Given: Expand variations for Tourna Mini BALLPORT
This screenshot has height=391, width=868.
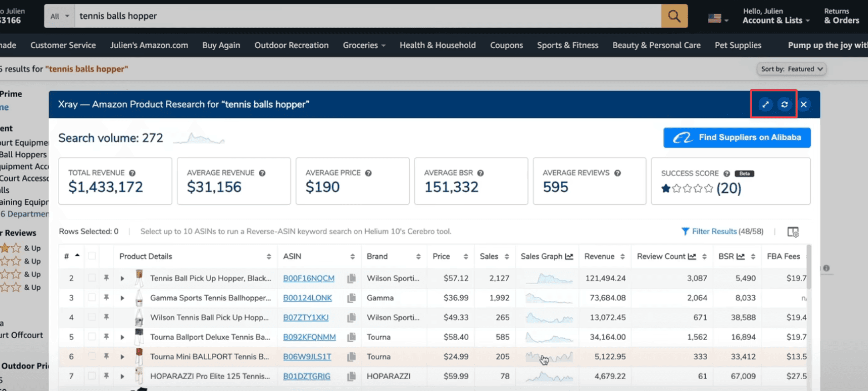Looking at the screenshot, I should click(122, 357).
